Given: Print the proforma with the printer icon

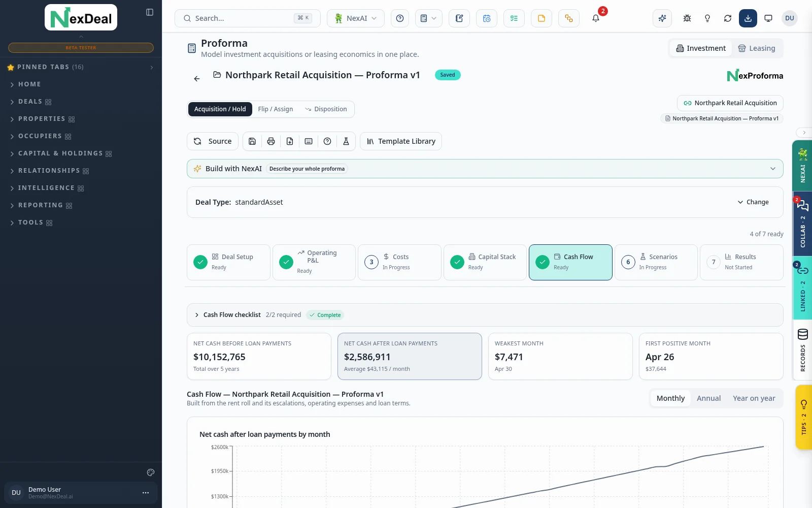Looking at the screenshot, I should pyautogui.click(x=271, y=141).
